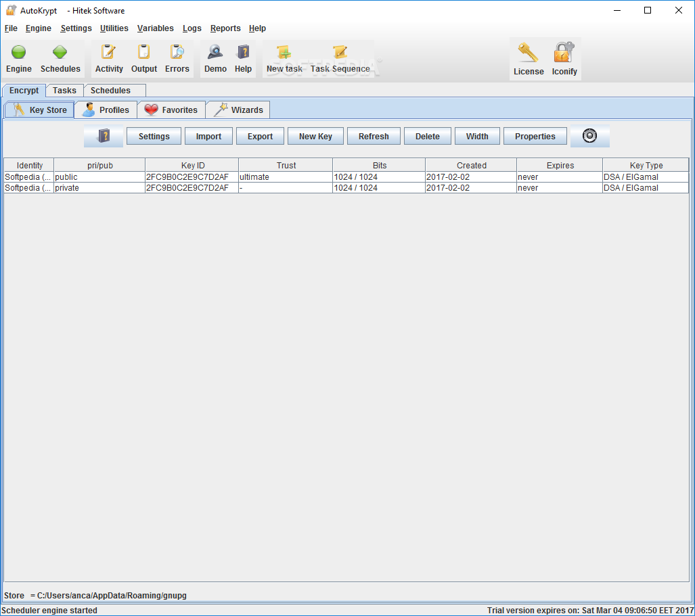Open the Reports menu
The image size is (695, 616).
point(225,28)
